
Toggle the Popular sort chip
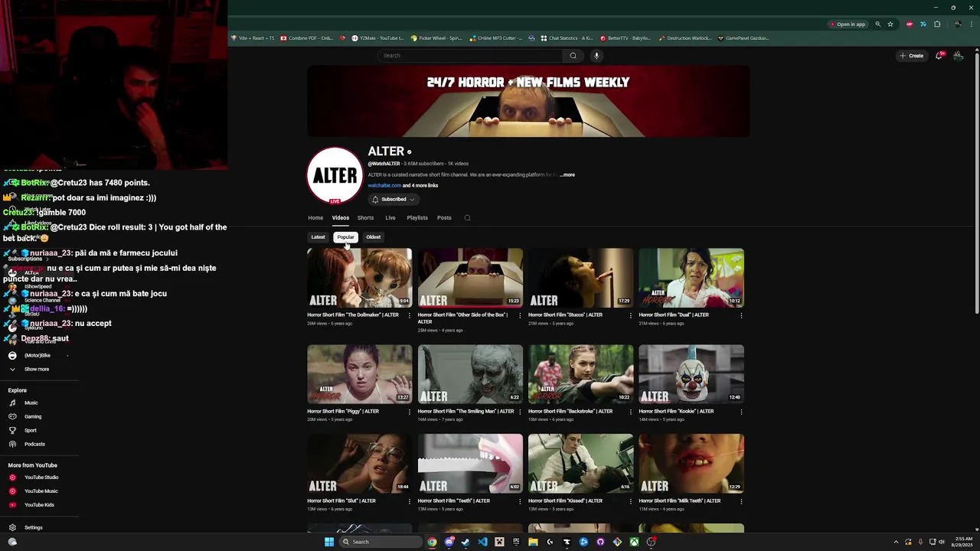pos(345,237)
